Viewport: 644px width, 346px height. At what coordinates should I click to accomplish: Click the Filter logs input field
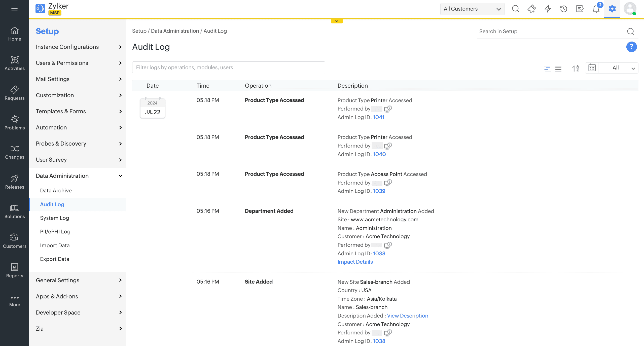pos(229,67)
